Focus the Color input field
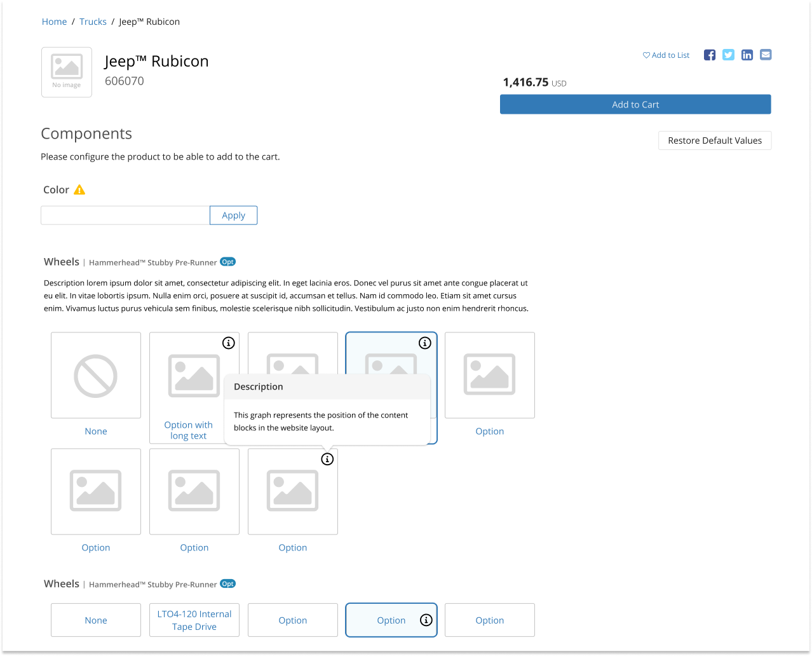812x656 pixels. tap(125, 215)
